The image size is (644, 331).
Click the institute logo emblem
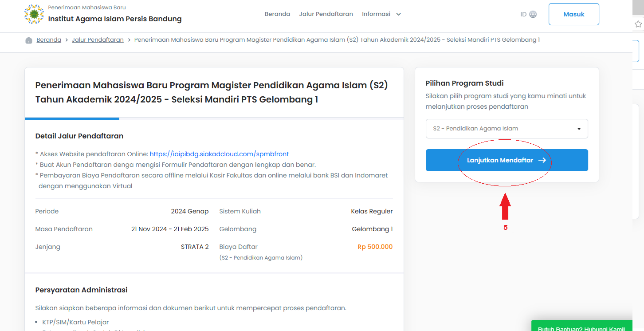34,14
